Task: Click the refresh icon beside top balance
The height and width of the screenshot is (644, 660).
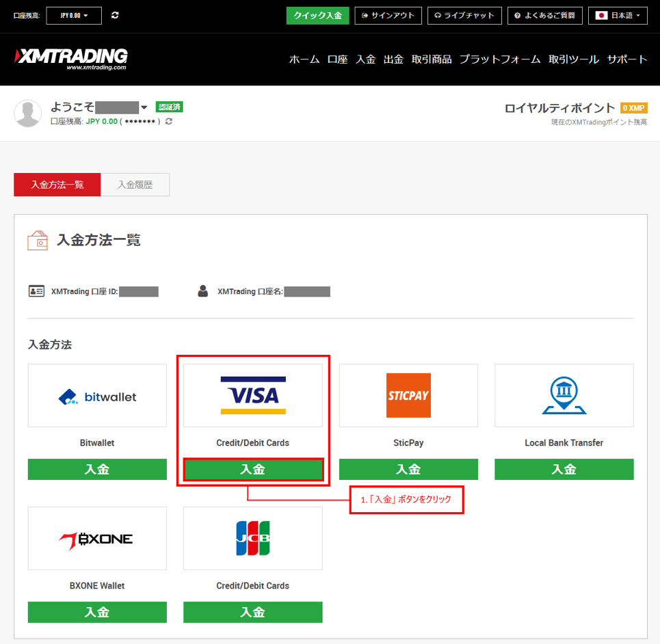Action: 115,15
